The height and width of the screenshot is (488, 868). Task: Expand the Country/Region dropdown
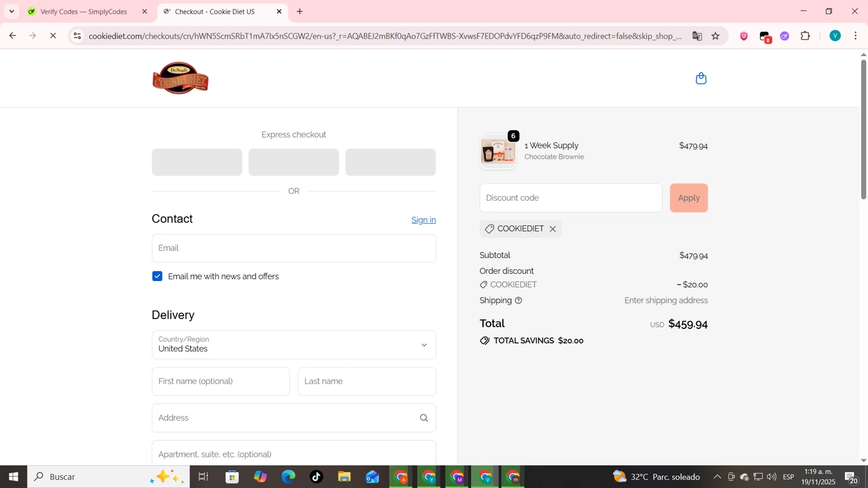(294, 345)
